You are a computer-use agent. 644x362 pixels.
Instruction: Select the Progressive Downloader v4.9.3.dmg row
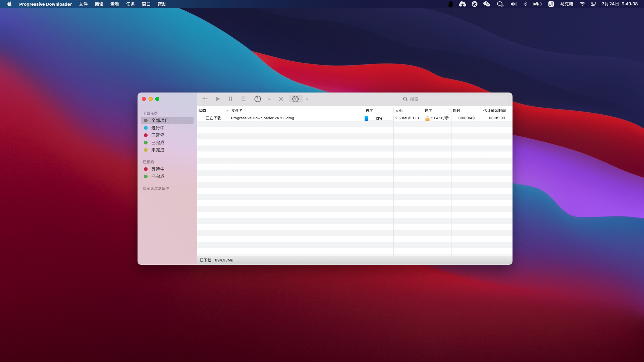pyautogui.click(x=263, y=118)
